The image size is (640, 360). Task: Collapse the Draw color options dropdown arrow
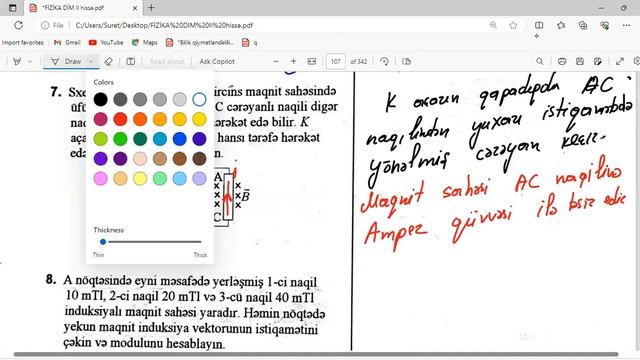(91, 62)
